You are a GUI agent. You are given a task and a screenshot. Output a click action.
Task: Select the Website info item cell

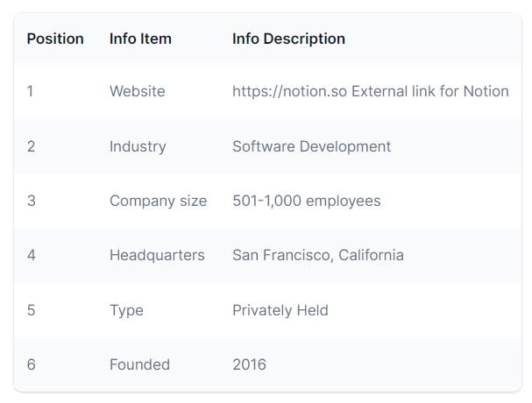(x=137, y=91)
